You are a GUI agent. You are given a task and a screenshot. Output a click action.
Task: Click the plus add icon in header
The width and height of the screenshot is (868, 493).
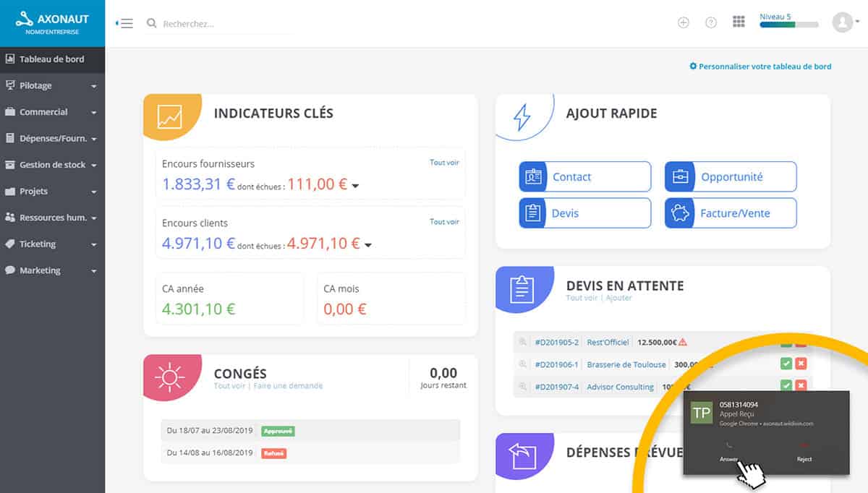[683, 22]
